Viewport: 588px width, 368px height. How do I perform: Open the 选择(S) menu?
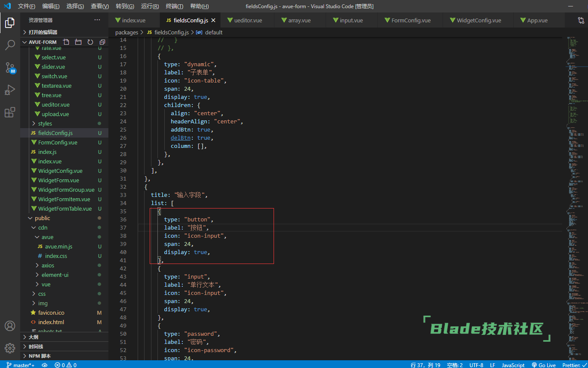point(75,6)
